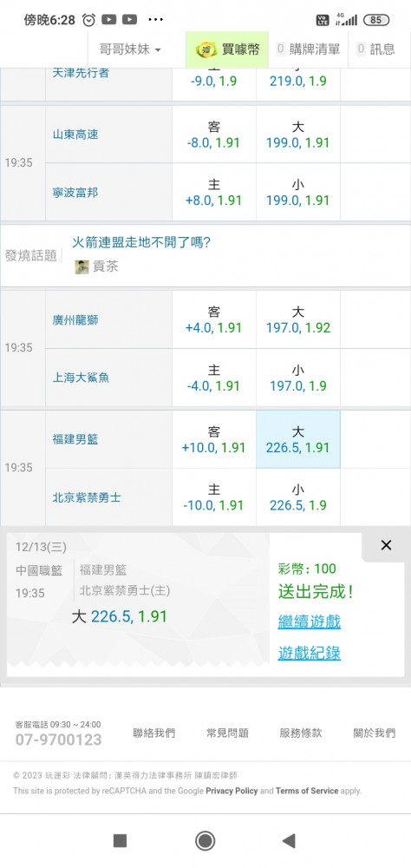Click the 買噱幣 coin icon

(x=206, y=49)
